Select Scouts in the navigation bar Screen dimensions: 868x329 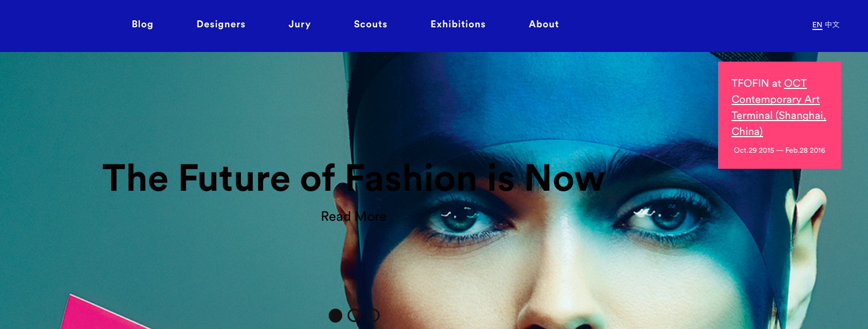[x=371, y=24]
